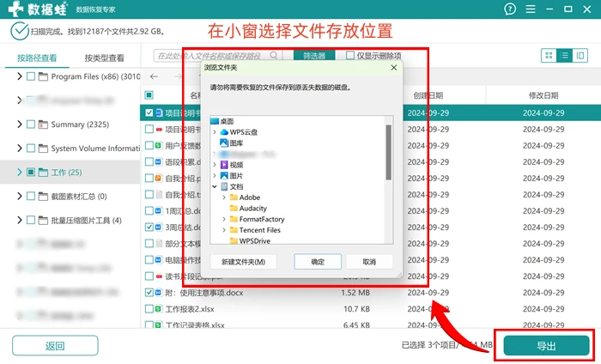Screen dimensions: 601x364
Task: Expand the FormatFactory folder node
Action: tap(224, 220)
